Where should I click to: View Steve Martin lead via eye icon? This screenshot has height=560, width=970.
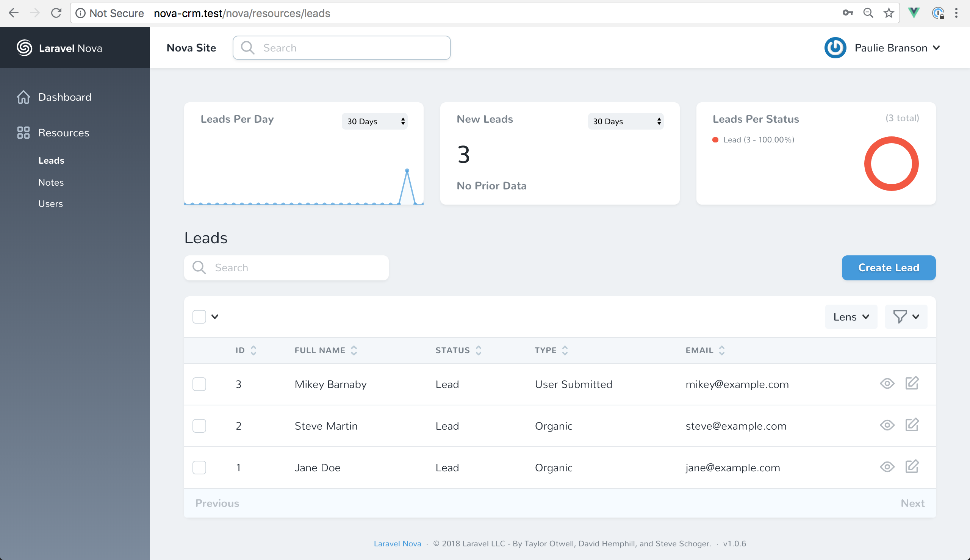coord(887,425)
